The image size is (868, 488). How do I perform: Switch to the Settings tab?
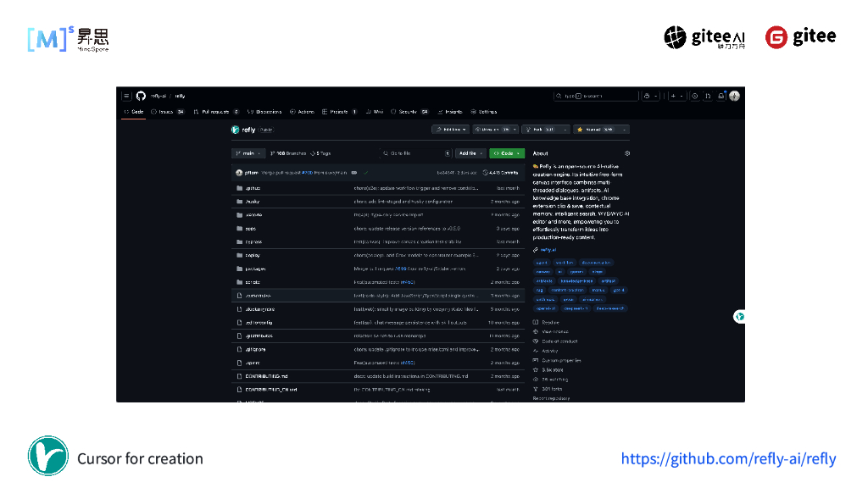click(484, 112)
